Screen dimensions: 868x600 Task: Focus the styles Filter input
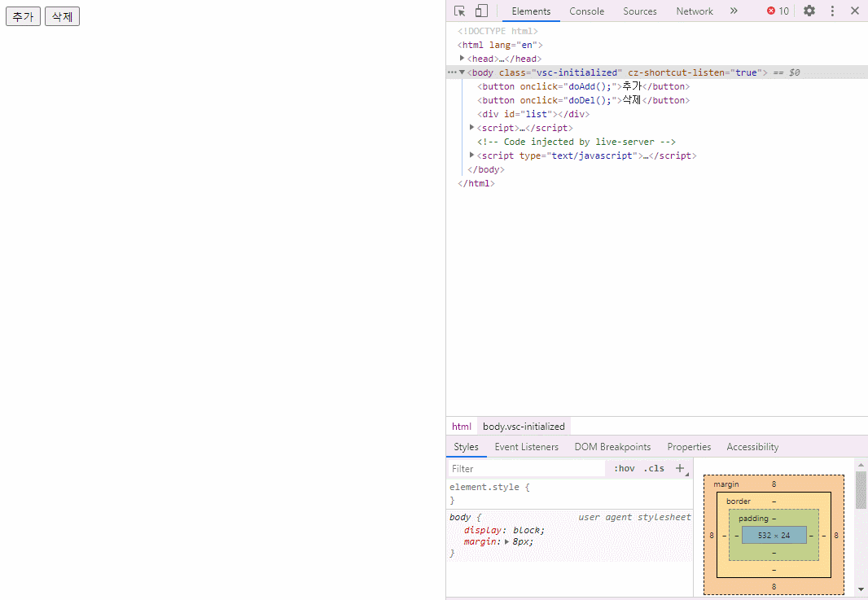coord(527,468)
